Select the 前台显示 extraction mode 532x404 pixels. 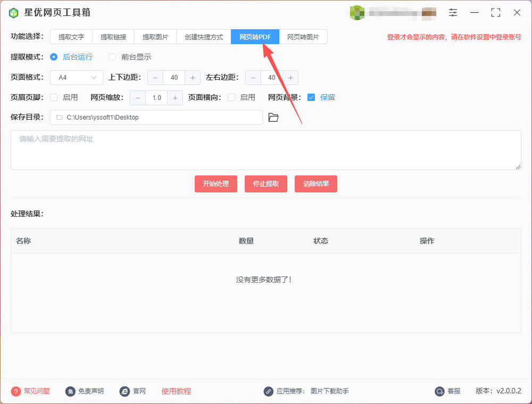(112, 57)
